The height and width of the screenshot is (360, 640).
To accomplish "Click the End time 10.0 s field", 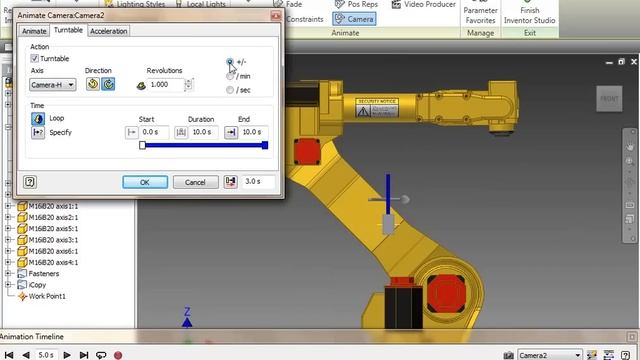I will (253, 132).
